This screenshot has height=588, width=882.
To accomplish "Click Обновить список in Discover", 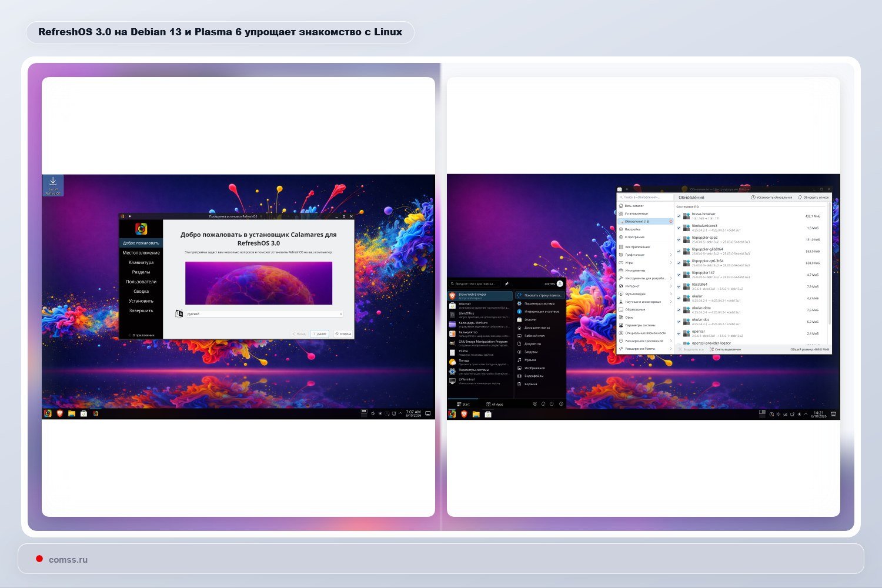I will 813,198.
